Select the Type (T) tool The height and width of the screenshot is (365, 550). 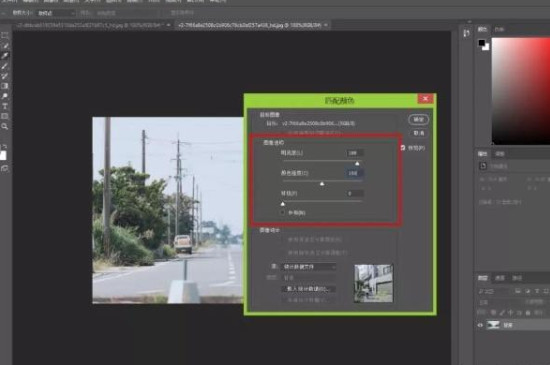point(5,106)
